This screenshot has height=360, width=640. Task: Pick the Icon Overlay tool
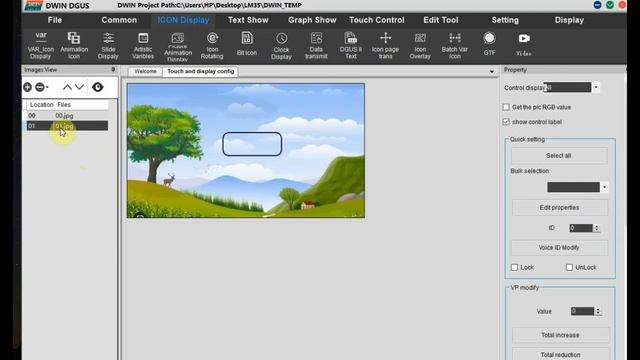tap(420, 45)
